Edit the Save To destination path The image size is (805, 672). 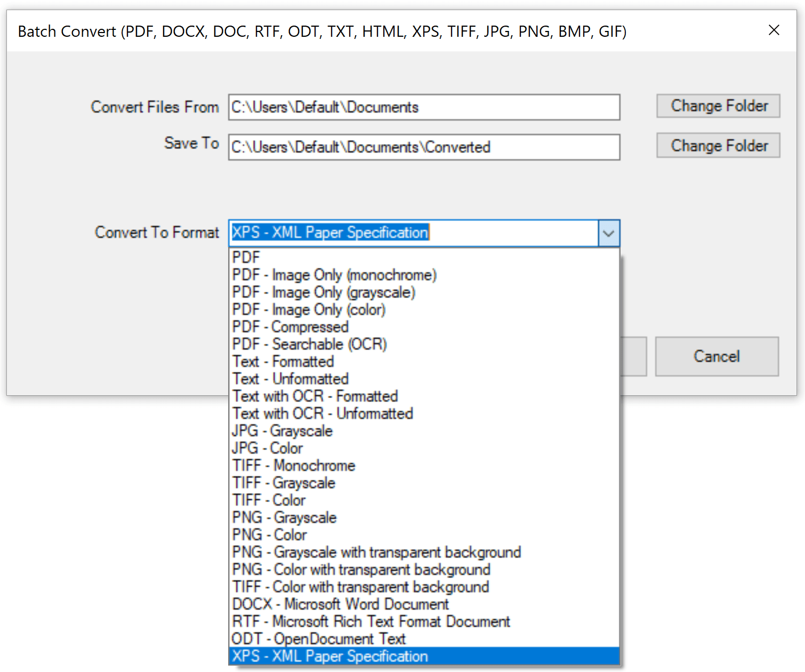tap(423, 147)
